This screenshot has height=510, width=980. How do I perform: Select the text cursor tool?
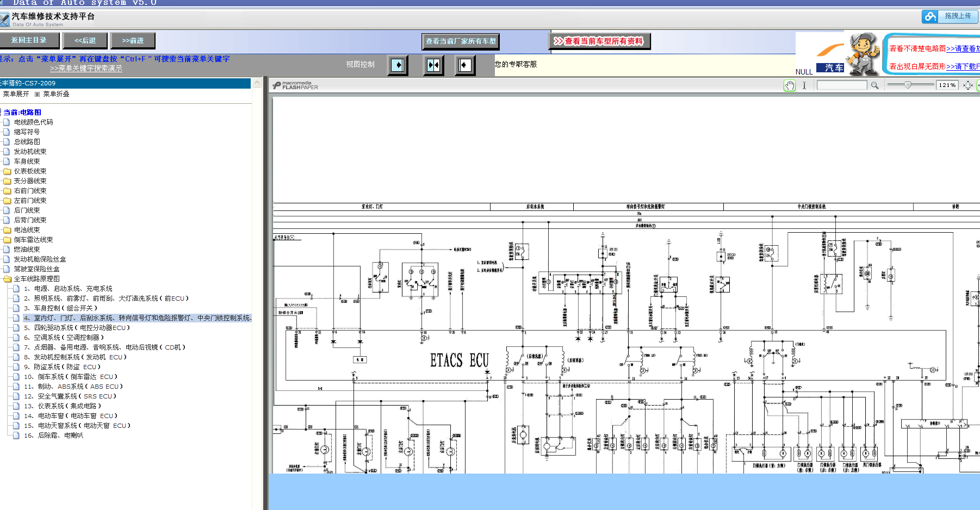click(804, 85)
